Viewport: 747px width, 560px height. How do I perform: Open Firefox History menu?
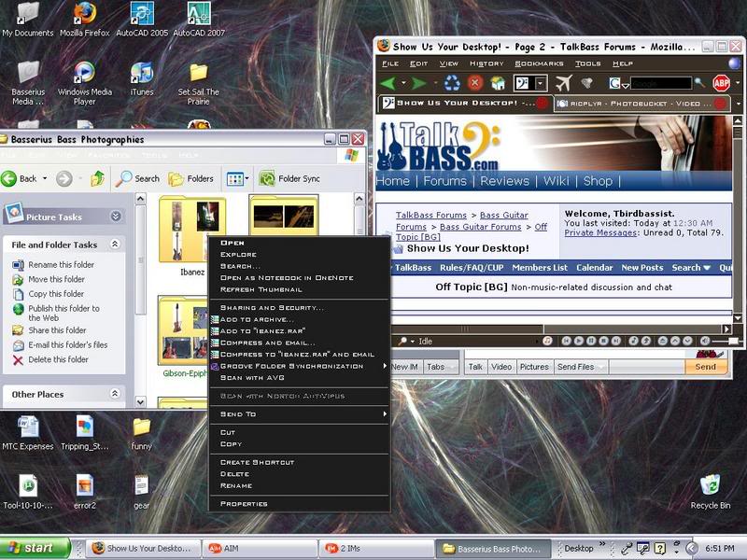[x=486, y=63]
